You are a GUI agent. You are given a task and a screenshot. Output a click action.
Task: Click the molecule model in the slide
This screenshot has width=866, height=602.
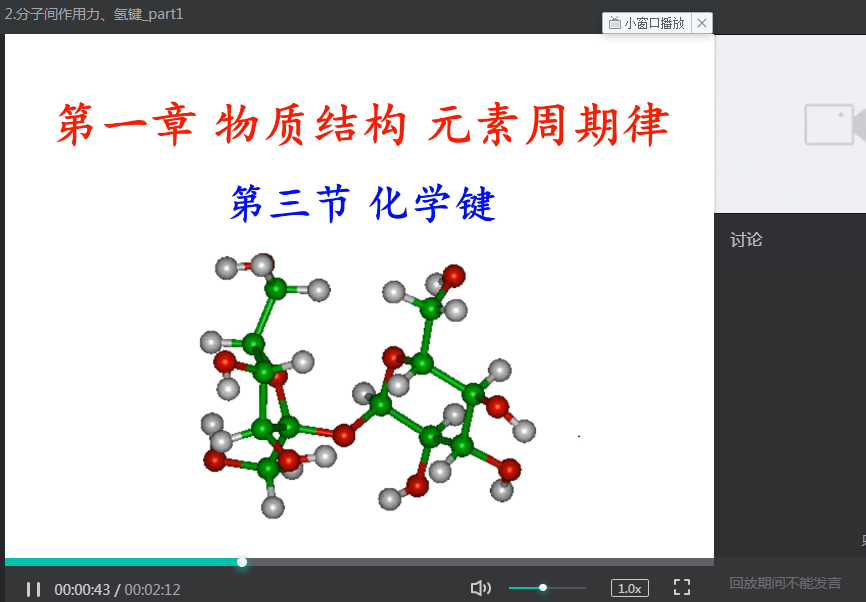tap(367, 386)
